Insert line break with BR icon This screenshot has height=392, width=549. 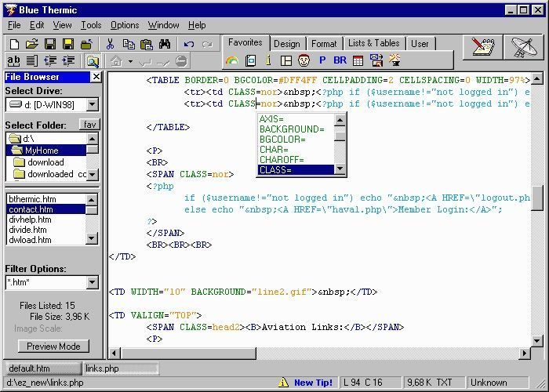pos(340,60)
